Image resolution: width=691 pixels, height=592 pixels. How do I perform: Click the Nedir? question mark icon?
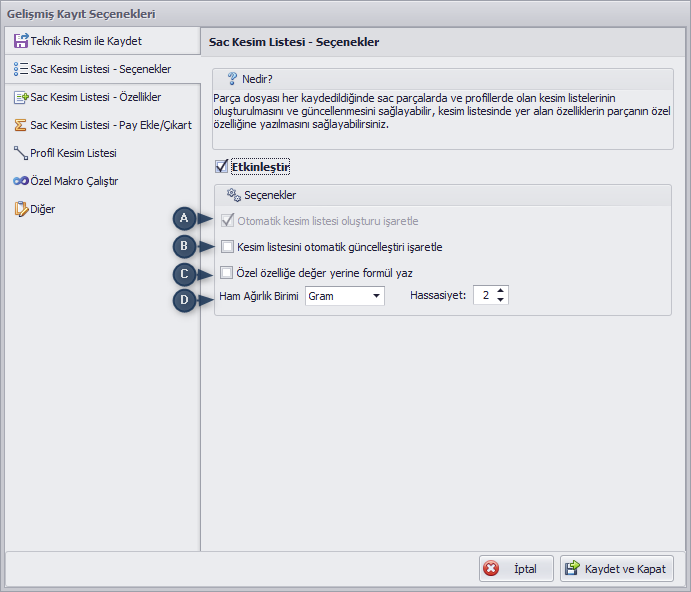coord(232,79)
